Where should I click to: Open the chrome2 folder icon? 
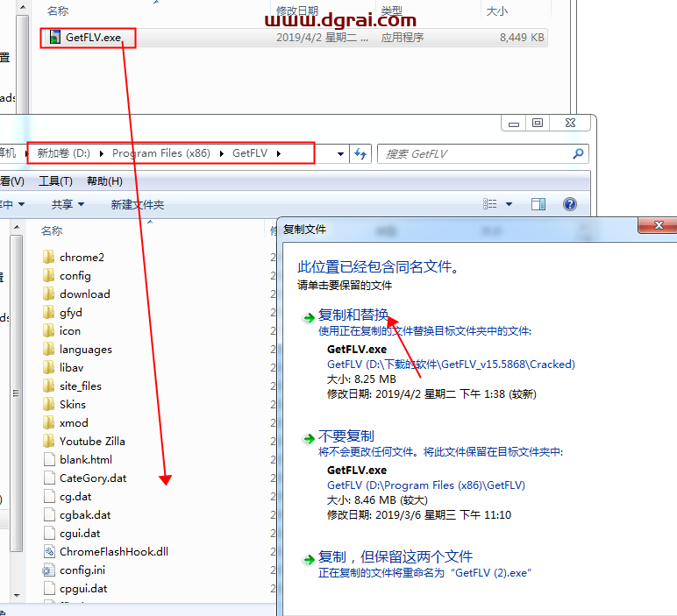(49, 257)
